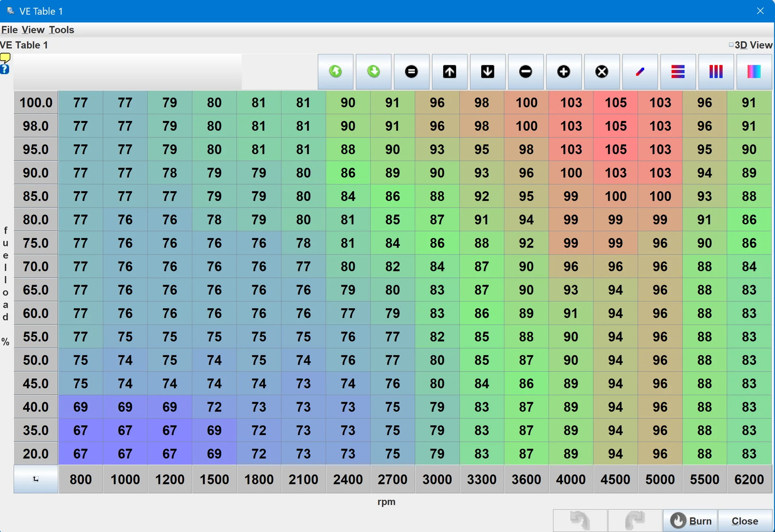
Task: Click the black up-arrow increment icon
Action: pyautogui.click(x=450, y=72)
